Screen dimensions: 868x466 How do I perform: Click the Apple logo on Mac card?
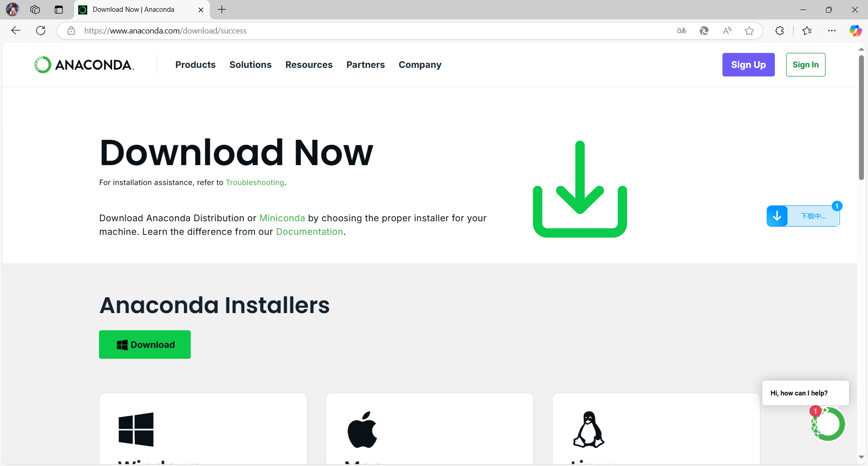(x=362, y=429)
